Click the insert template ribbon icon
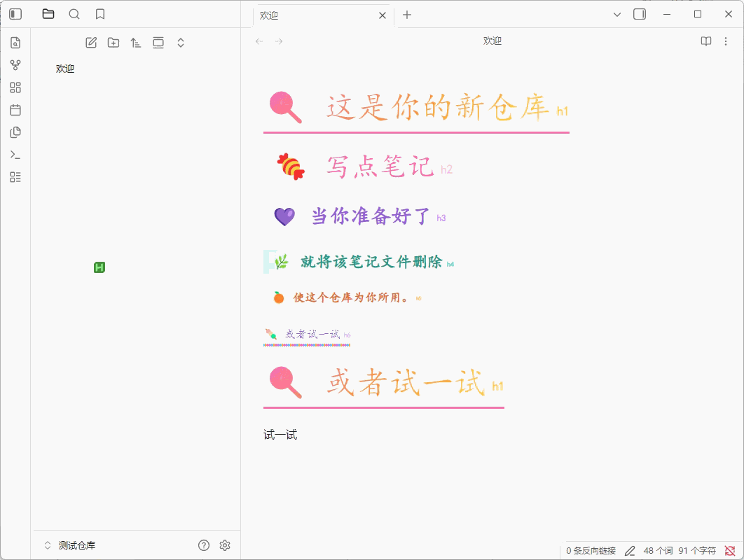This screenshot has height=560, width=744. (15, 132)
